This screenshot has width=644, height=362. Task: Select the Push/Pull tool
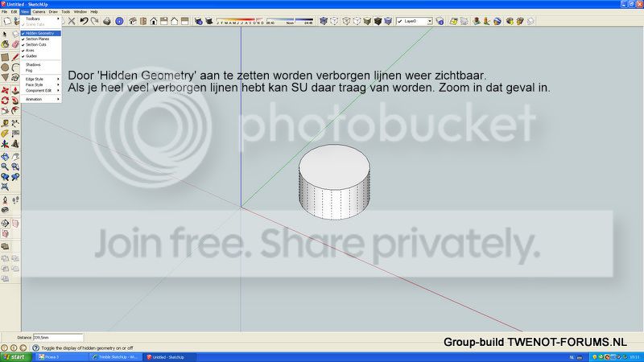coord(15,90)
